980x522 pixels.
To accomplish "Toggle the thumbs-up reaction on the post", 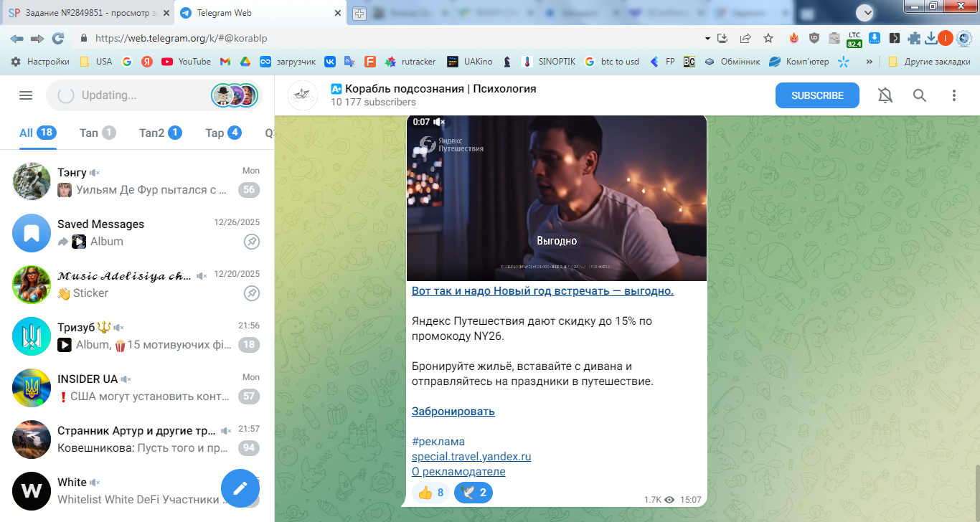I will pyautogui.click(x=430, y=493).
